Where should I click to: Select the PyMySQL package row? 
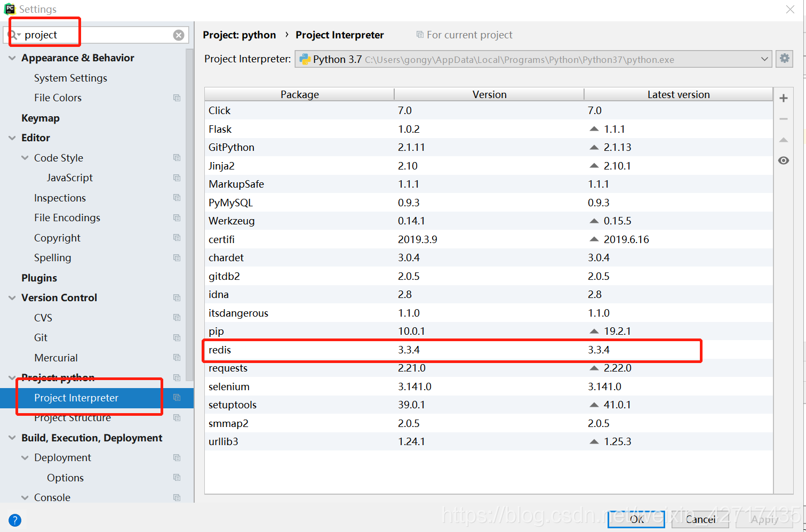(489, 203)
